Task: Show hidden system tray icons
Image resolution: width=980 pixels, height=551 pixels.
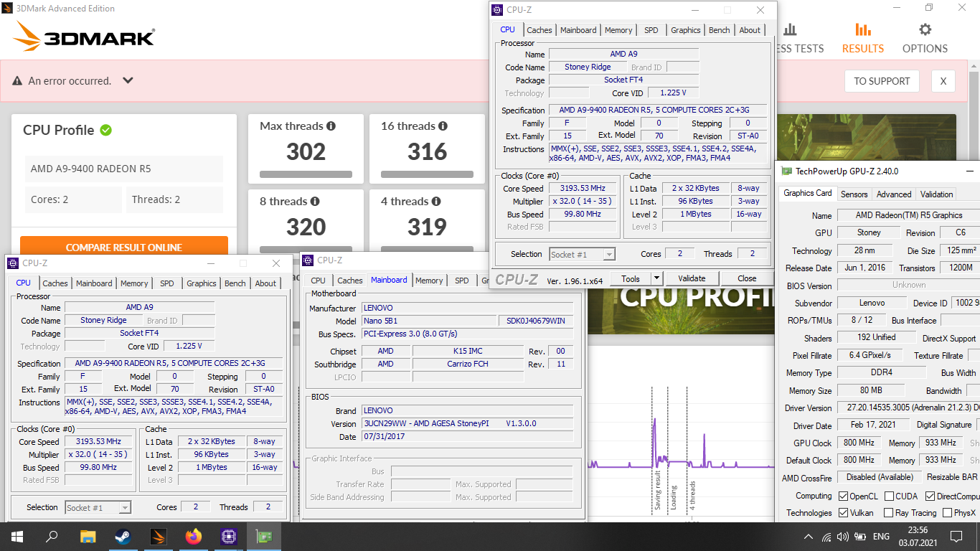Action: [x=809, y=537]
